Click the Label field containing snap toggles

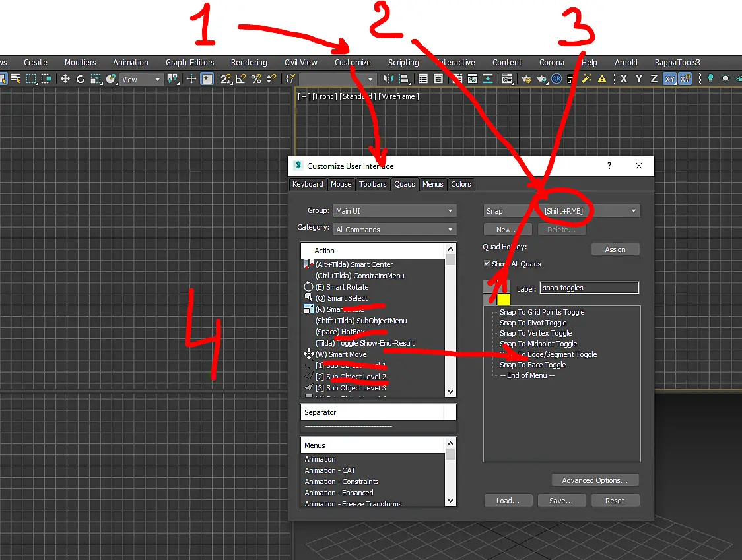(589, 288)
